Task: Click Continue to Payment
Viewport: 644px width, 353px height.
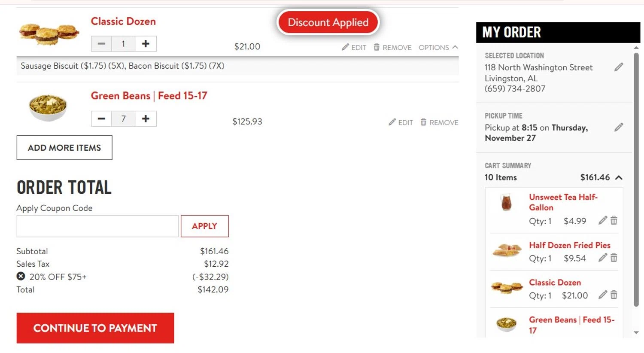Action: (95, 328)
